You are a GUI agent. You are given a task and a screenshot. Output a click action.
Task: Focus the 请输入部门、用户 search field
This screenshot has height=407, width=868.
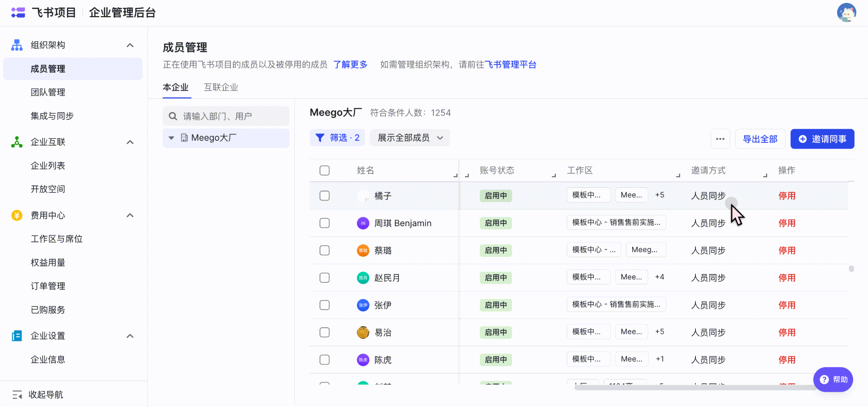[x=226, y=116]
